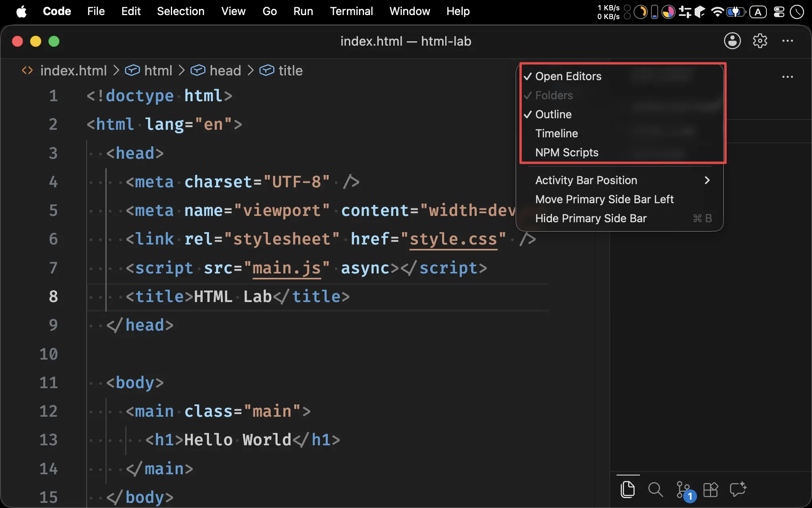Click the vertical memory bar menu bar icon

[655, 12]
